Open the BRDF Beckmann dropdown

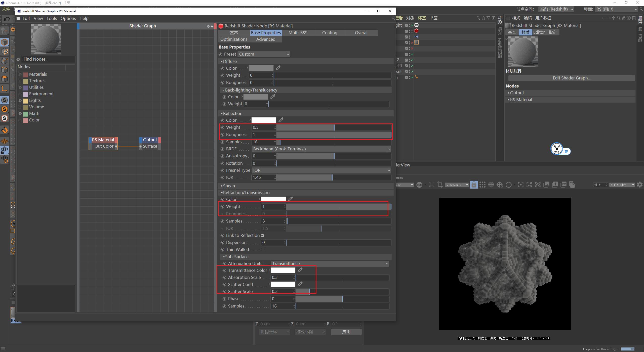(x=321, y=149)
